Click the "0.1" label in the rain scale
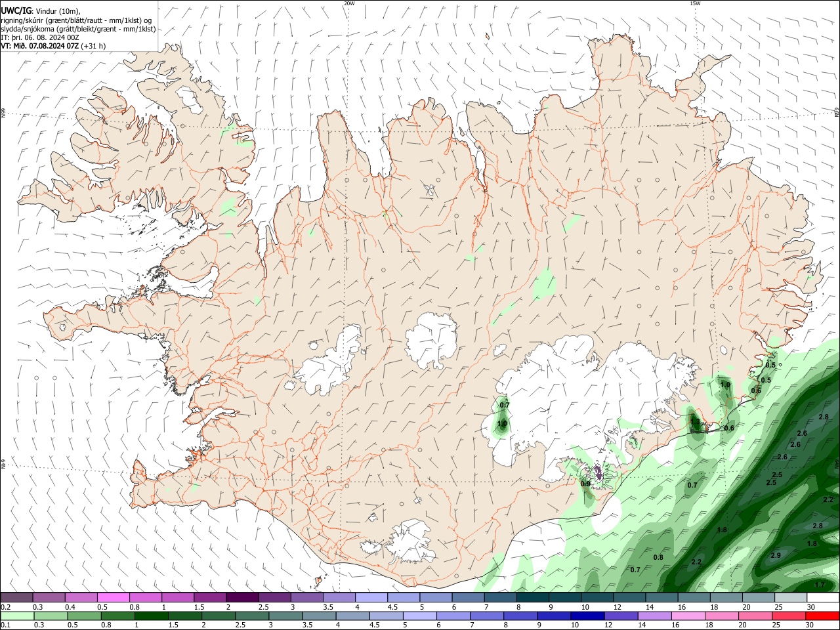Viewport: 840px width, 630px height. [x=5, y=625]
